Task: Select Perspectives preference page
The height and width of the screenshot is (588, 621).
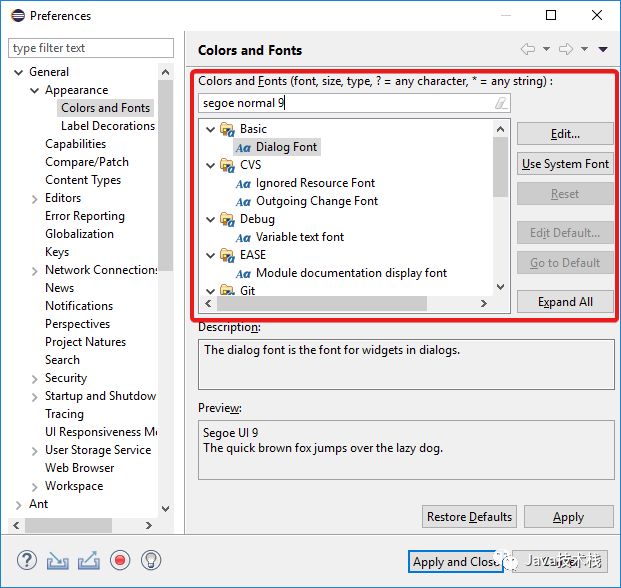Action: coord(77,324)
